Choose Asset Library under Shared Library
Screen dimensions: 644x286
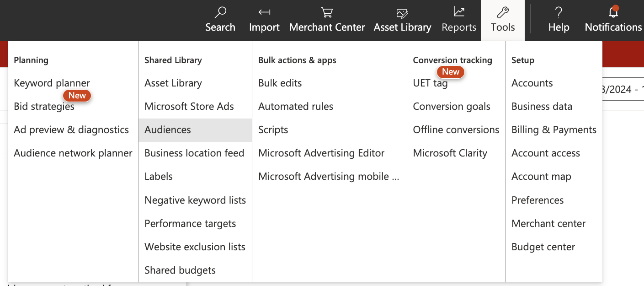click(173, 83)
